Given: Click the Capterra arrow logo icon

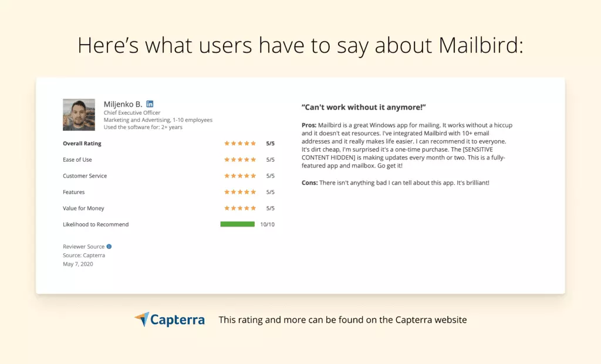Looking at the screenshot, I should 141,319.
